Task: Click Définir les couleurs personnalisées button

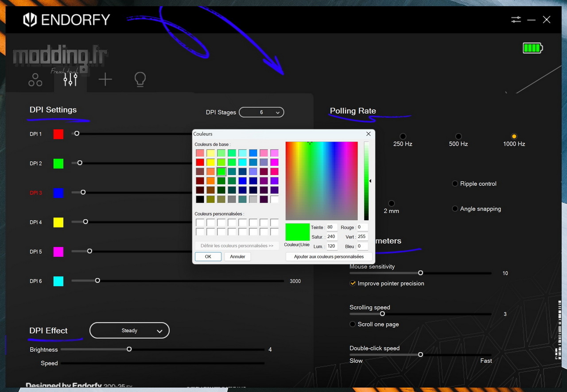Action: [x=237, y=246]
